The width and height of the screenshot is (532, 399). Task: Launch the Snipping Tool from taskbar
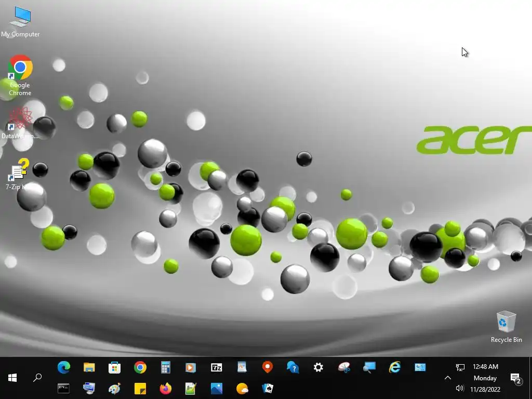[x=344, y=367]
